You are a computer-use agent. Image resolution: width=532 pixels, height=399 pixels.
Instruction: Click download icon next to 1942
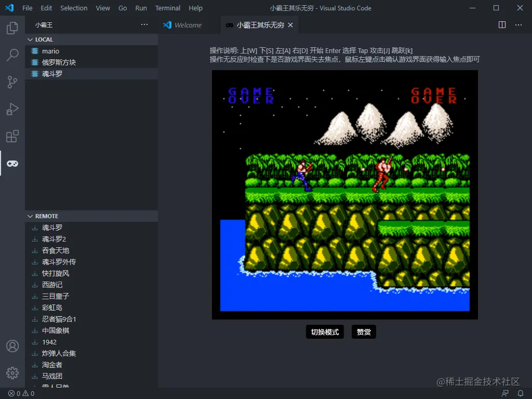pos(35,342)
